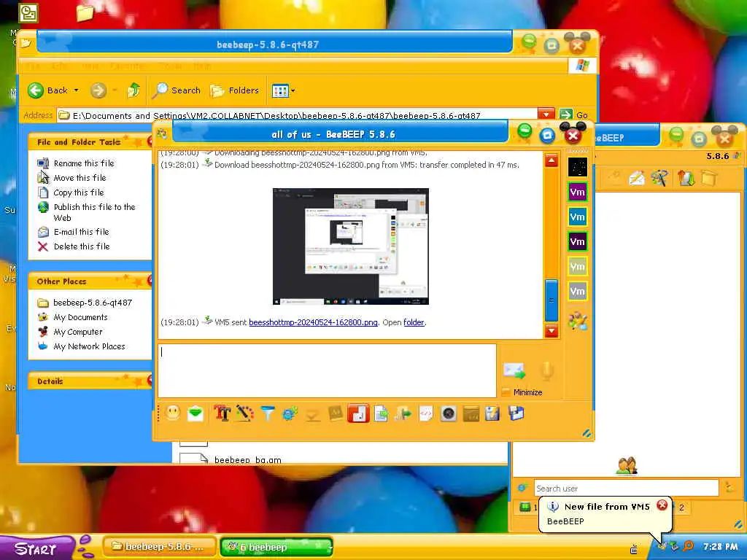
Task: Click 'Move this file' task
Action: click(80, 178)
